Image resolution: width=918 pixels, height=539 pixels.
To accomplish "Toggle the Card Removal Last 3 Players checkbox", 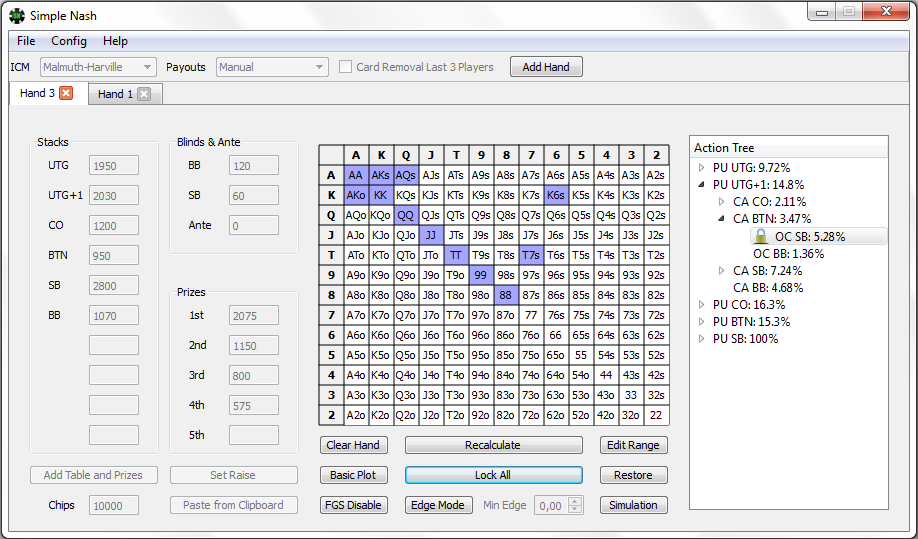I will [x=345, y=67].
